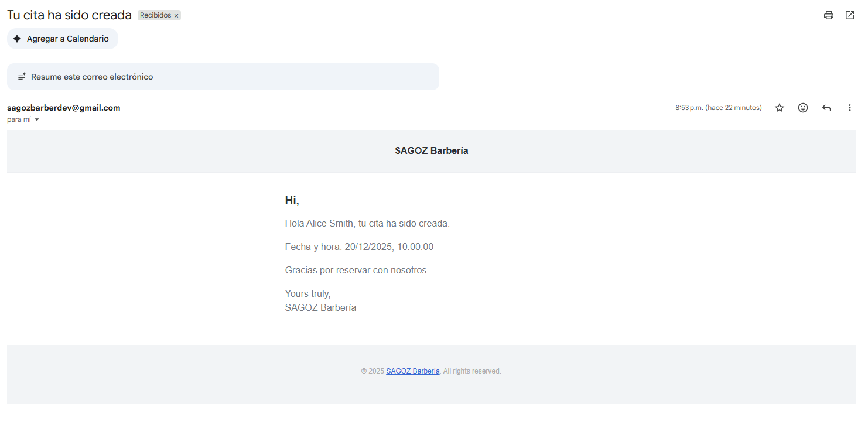
Task: Click the sparkle icon beside Agregar a Calendario
Action: click(x=17, y=39)
